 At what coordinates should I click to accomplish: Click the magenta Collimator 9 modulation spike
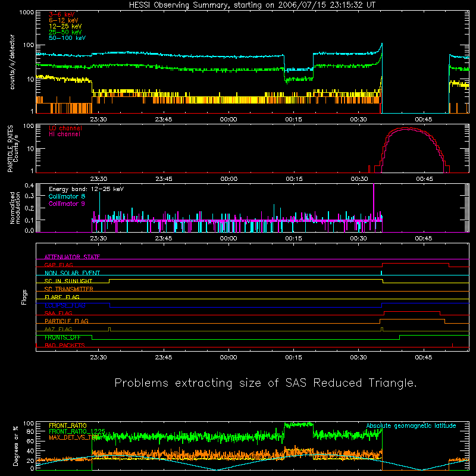tap(374, 201)
